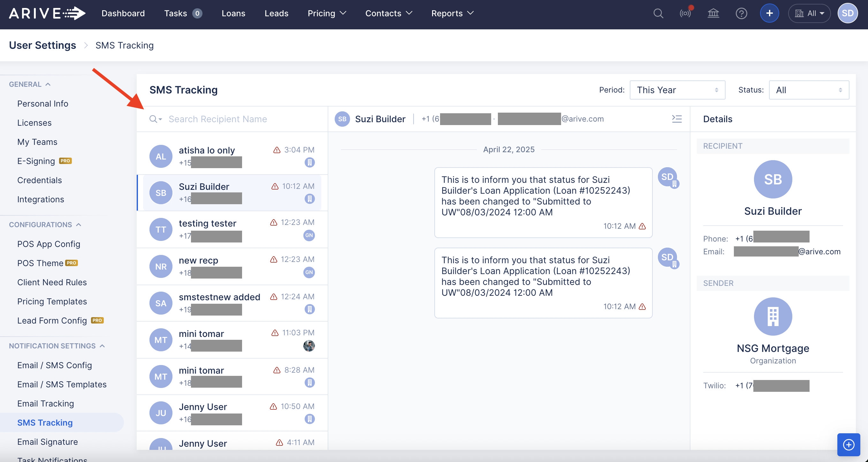
Task: Open the Personal Info settings link
Action: click(43, 104)
